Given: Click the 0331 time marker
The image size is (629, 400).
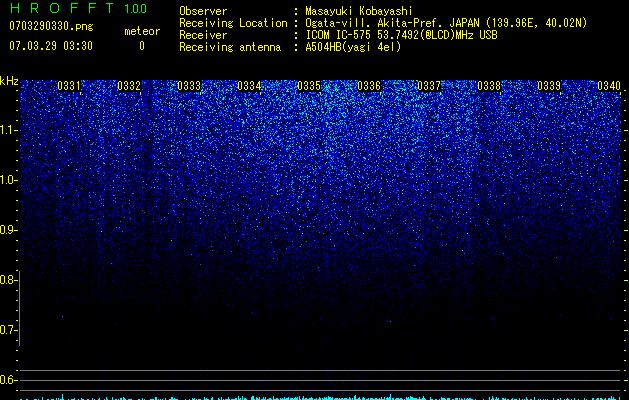Looking at the screenshot, I should 69,86.
